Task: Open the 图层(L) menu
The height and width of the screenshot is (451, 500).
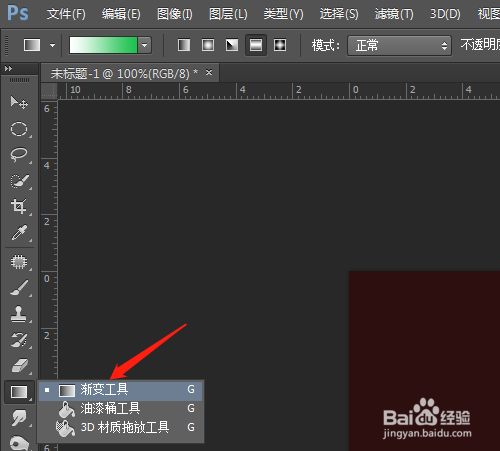Action: tap(228, 14)
